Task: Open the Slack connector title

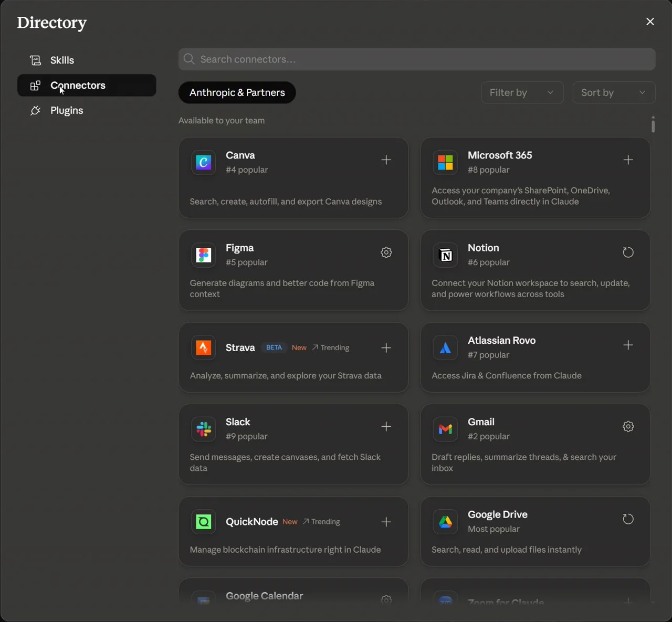Action: click(238, 422)
